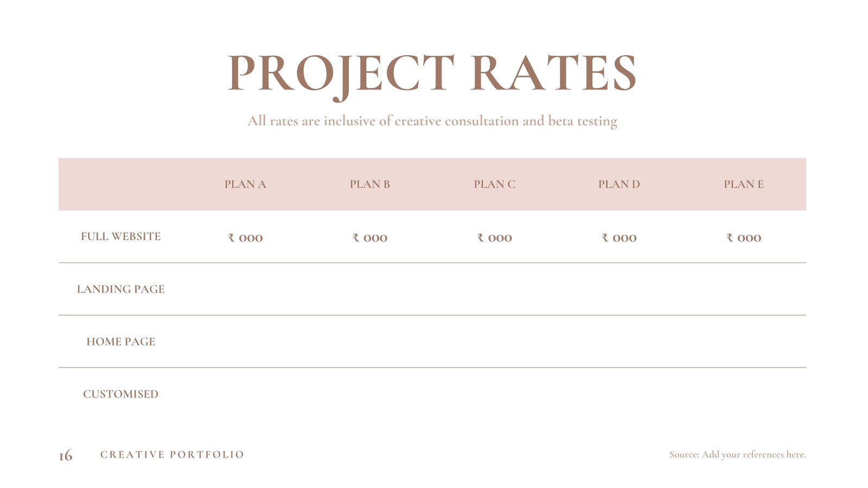Image resolution: width=868 pixels, height=488 pixels.
Task: Click the CUSTOMISED row label
Action: (121, 394)
